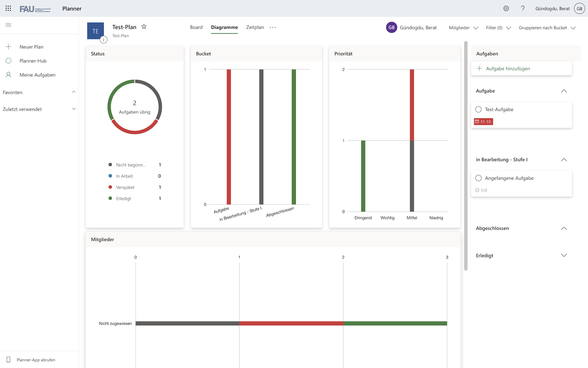The image size is (588, 368).
Task: Click the green Abgeschlossen bar in Bucket chart
Action: point(294,137)
